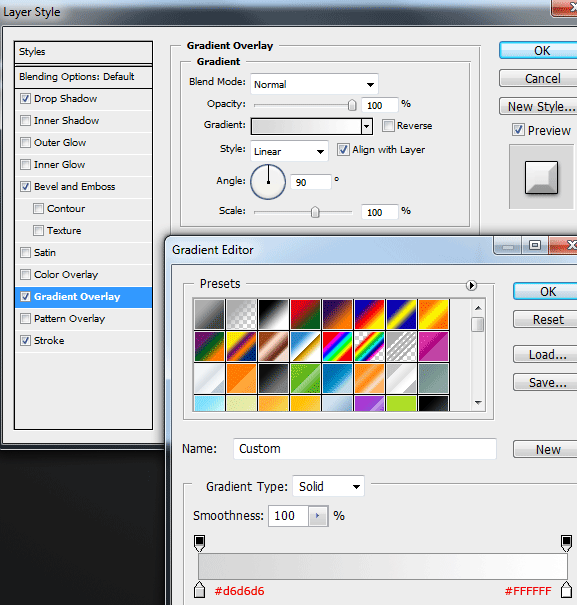Open the Blend Mode dropdown
577x605 pixels.
(x=314, y=84)
